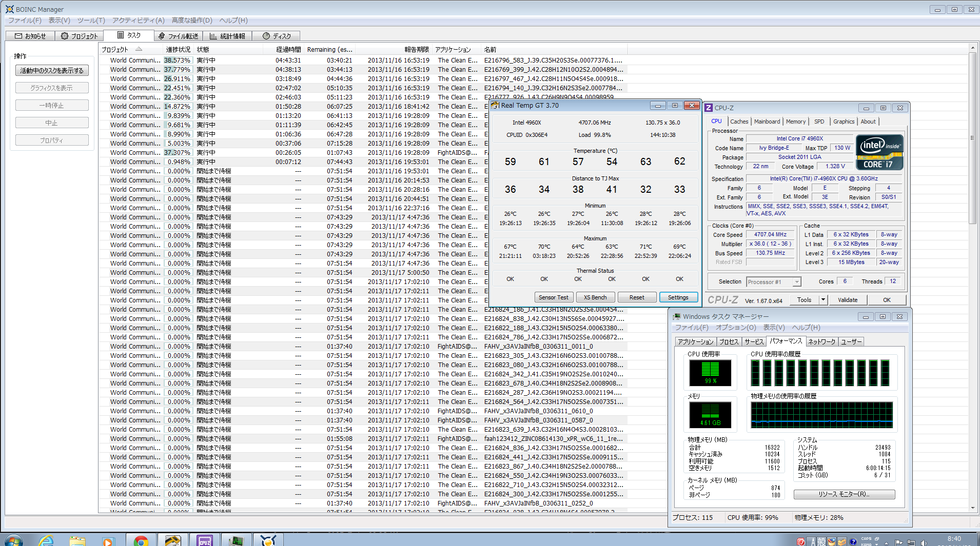Click the Windows Start button
980x546 pixels.
tap(13, 540)
